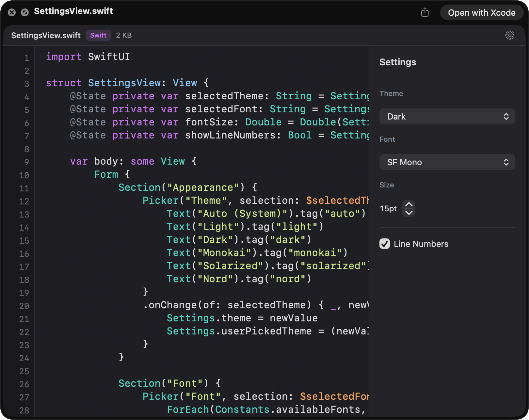Screen dimensions: 529x420
Task: Decrease font size with down stepper arrow
Action: point(409,213)
